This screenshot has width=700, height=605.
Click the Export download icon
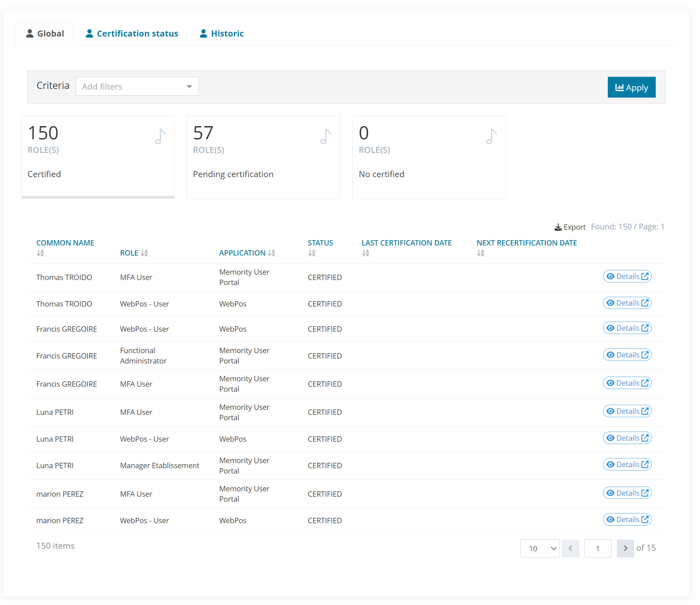coord(558,227)
